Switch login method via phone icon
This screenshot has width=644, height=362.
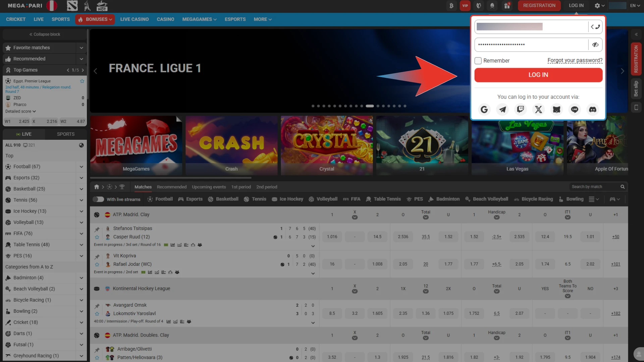coord(595,27)
